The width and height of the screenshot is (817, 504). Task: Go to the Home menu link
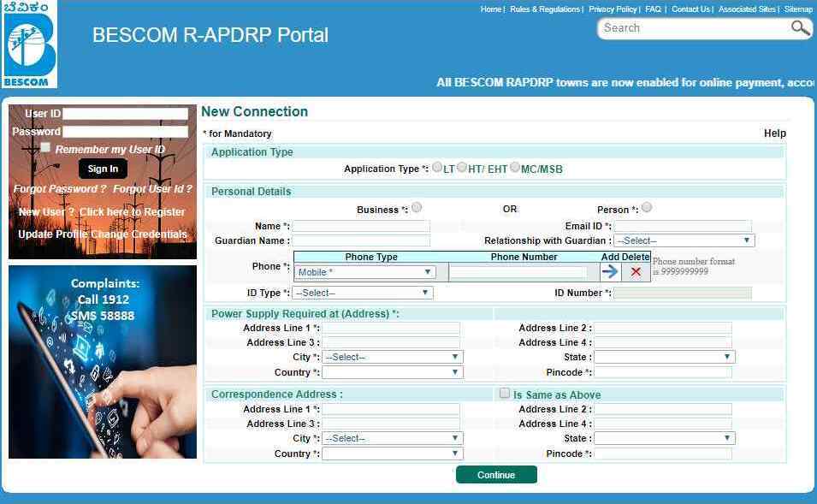[x=490, y=9]
